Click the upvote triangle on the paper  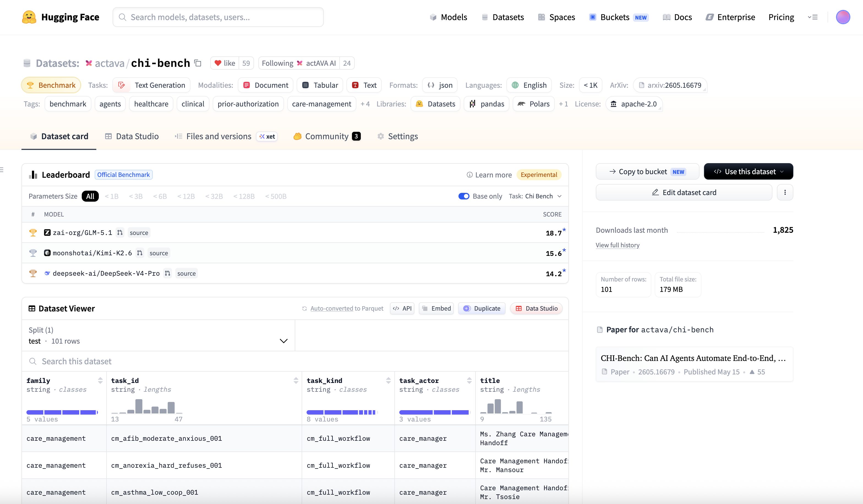(752, 372)
